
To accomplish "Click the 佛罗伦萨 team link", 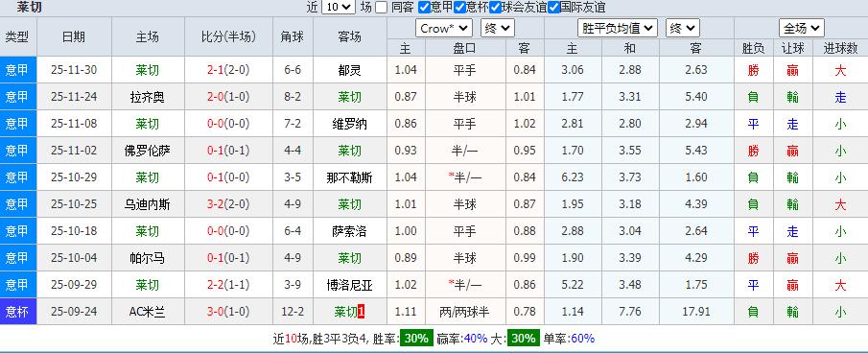I will coord(147,151).
